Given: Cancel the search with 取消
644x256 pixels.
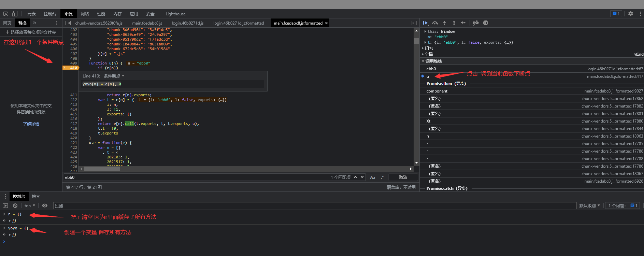Looking at the screenshot, I should (403, 177).
